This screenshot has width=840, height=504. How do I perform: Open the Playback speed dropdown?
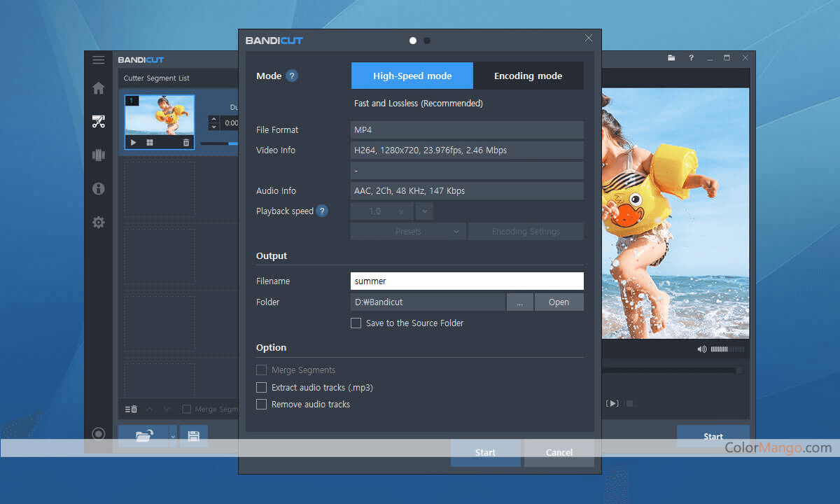coord(423,211)
